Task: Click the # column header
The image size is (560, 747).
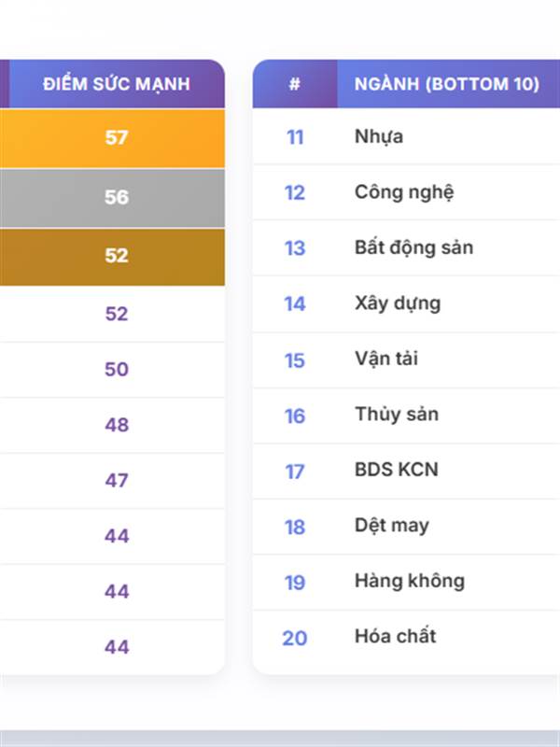Action: point(295,84)
